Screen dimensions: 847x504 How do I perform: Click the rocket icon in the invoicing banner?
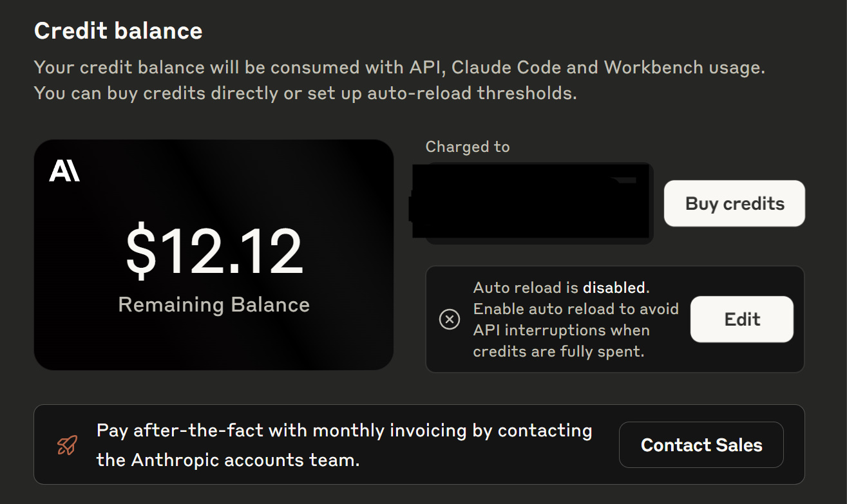(x=67, y=445)
